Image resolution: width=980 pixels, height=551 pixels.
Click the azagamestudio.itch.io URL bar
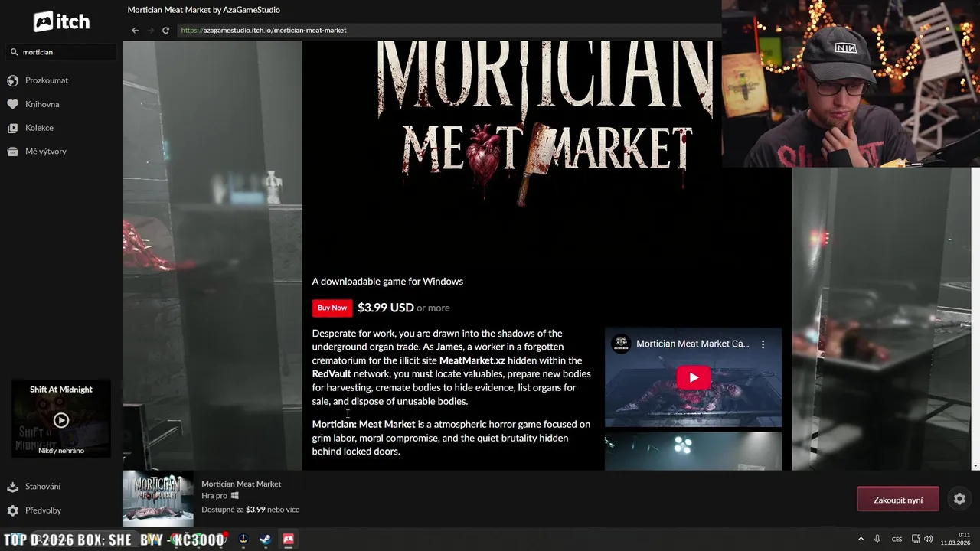pos(448,31)
